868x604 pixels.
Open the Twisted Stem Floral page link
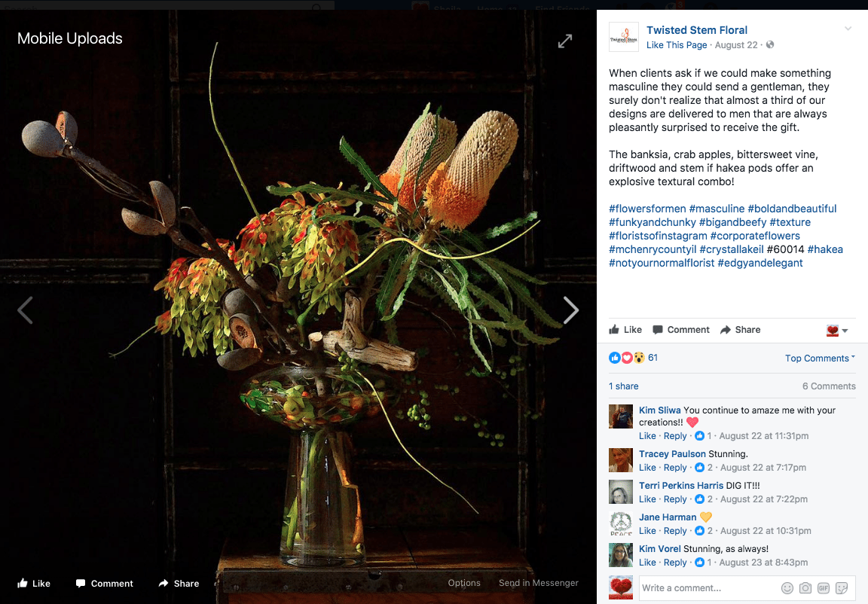point(697,30)
